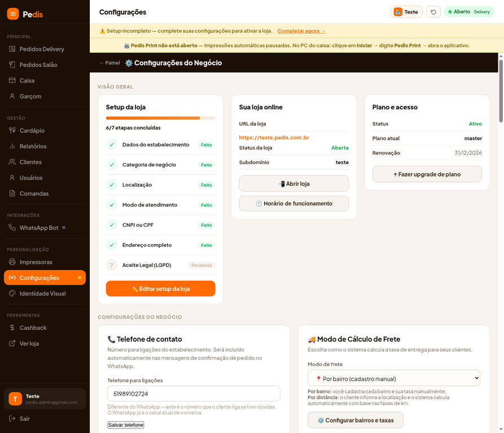Viewport: 504px width, 433px height.
Task: Click the setup progress bar
Action: point(160,118)
